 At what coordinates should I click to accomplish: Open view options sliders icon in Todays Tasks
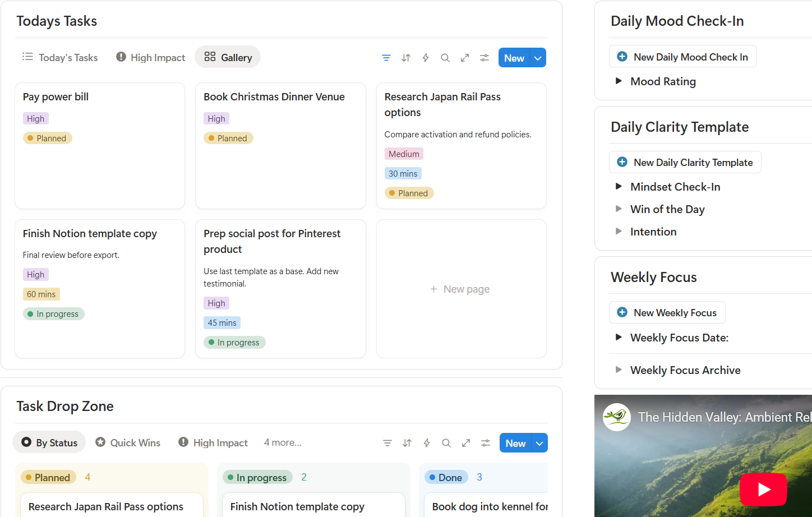pyautogui.click(x=485, y=57)
